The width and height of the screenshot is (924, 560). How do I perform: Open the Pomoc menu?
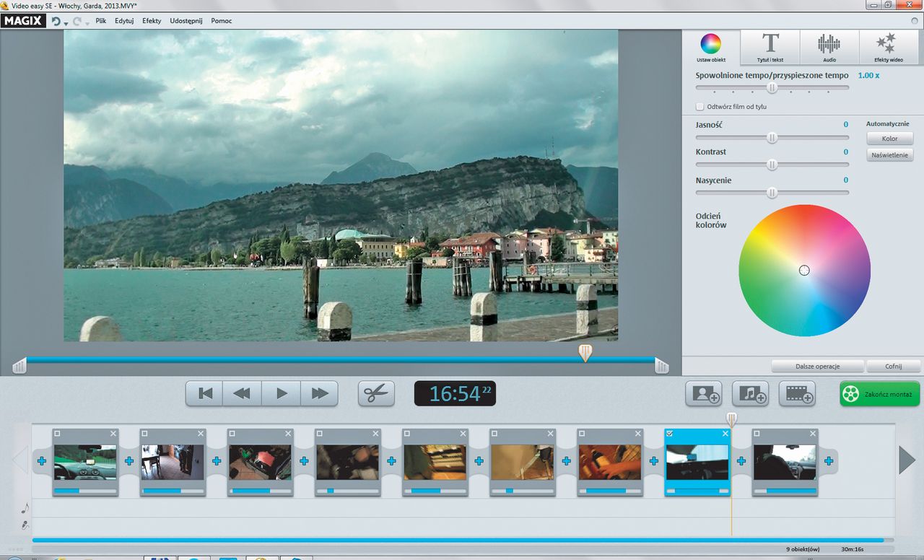(x=222, y=21)
